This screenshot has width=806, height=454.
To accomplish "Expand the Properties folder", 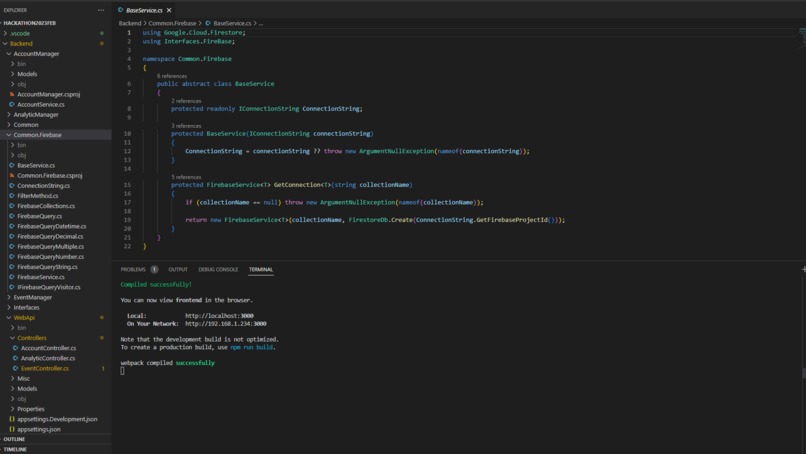I will tap(30, 409).
